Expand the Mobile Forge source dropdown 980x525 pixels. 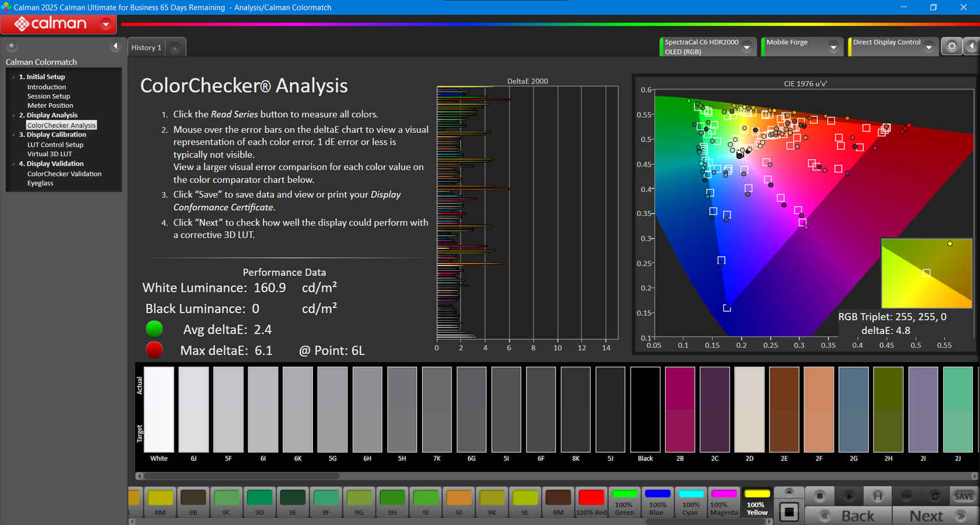pyautogui.click(x=833, y=47)
